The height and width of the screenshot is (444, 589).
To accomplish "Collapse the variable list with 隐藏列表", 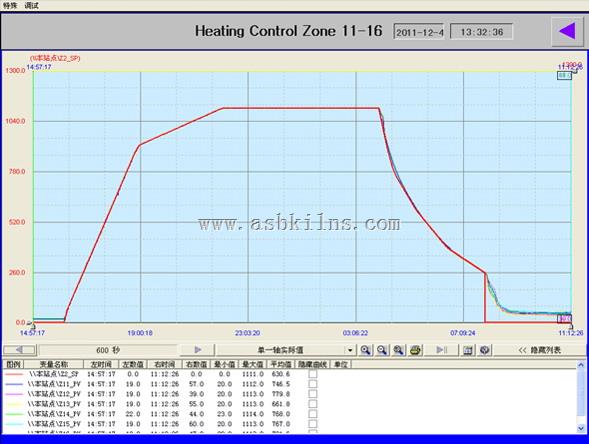I will pyautogui.click(x=539, y=350).
